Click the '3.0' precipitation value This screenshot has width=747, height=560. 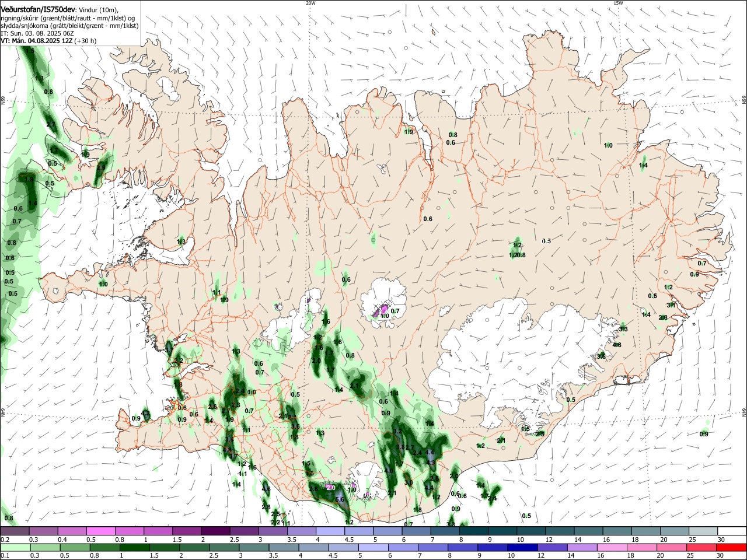[x=409, y=482]
